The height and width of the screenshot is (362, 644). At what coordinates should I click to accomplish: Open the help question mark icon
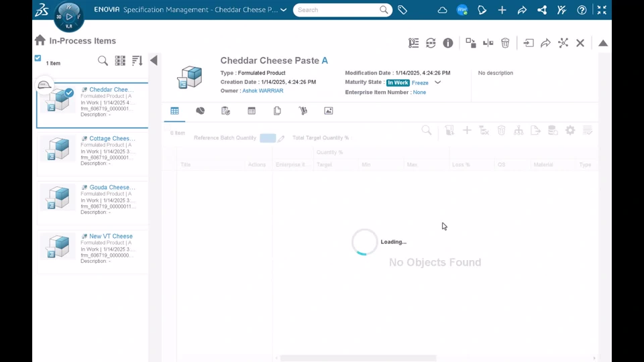[582, 10]
